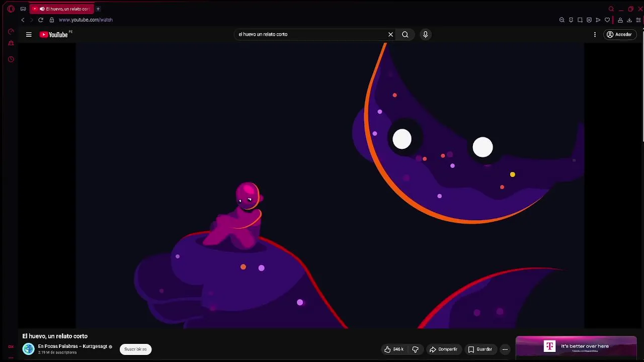
Task: Pin page with pushpin icon
Action: point(571,20)
